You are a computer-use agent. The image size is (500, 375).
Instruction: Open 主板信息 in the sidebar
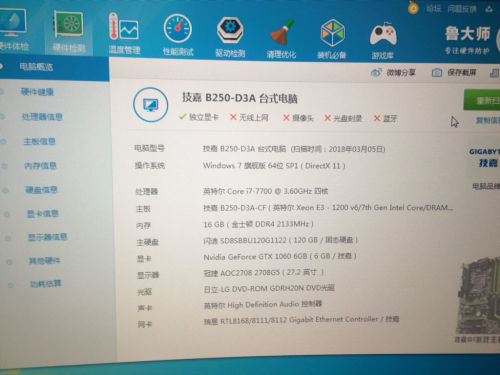pos(39,141)
